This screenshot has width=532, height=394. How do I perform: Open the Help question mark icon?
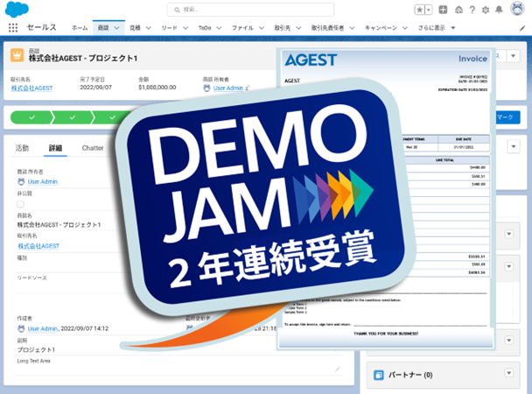[x=474, y=10]
